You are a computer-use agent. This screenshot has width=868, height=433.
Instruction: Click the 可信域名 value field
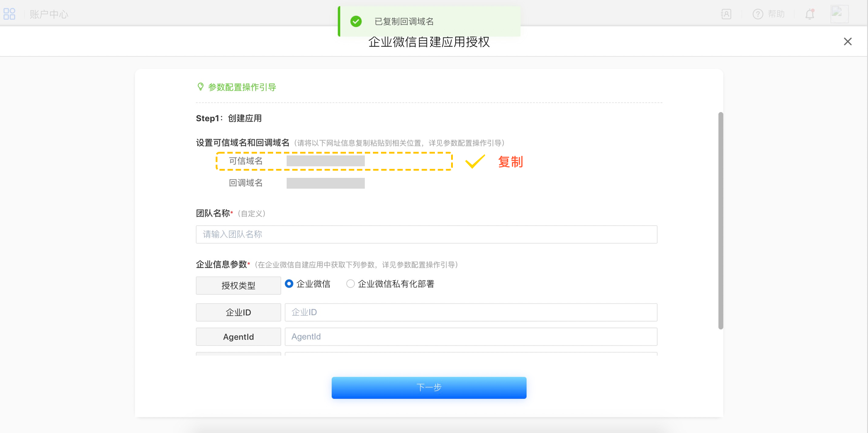click(x=326, y=161)
